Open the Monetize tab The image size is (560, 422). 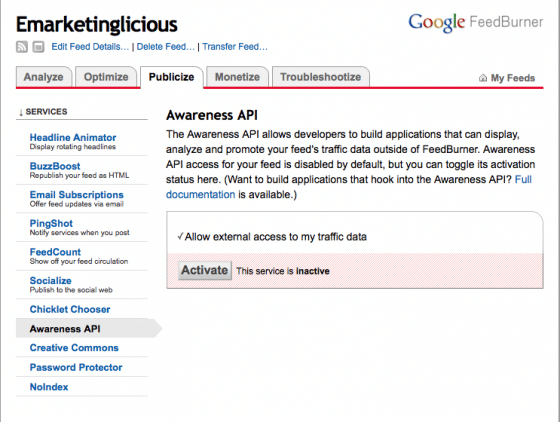tap(237, 77)
